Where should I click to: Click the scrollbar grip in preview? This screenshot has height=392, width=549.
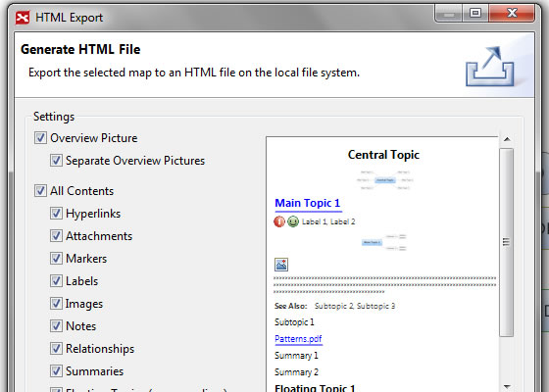506,242
